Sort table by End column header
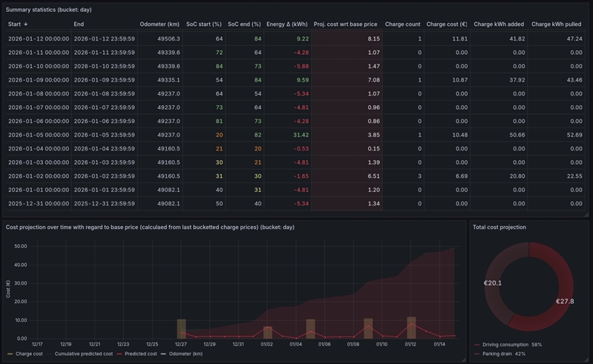This screenshot has width=593, height=364. pos(79,24)
